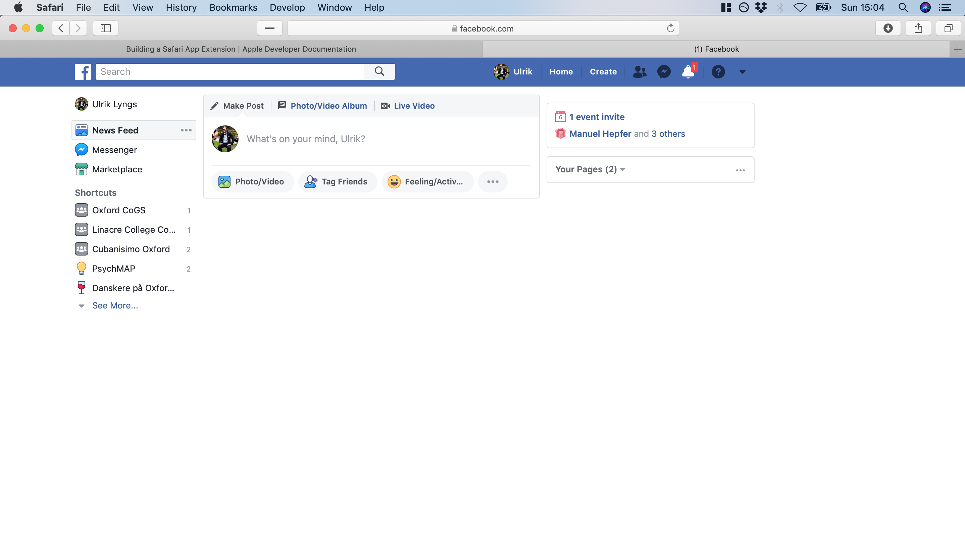Screen dimensions: 965x560
Task: Click Feeling/Activ... button
Action: click(x=427, y=181)
